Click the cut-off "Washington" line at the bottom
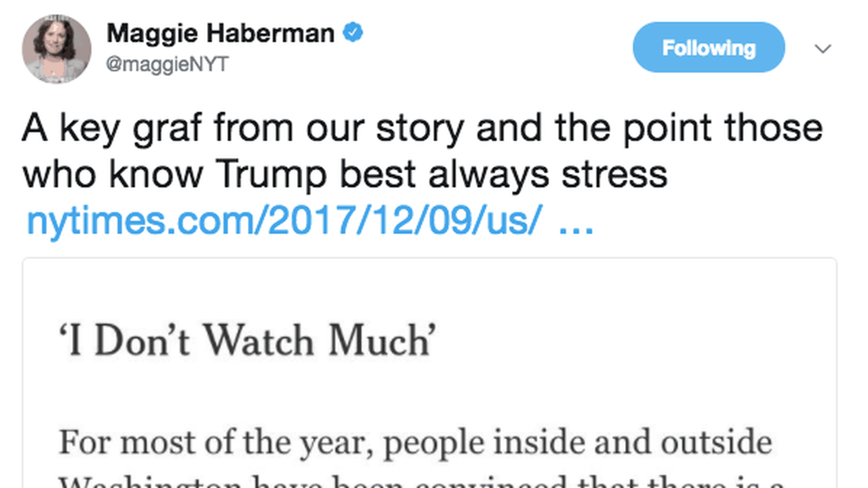 (x=420, y=482)
